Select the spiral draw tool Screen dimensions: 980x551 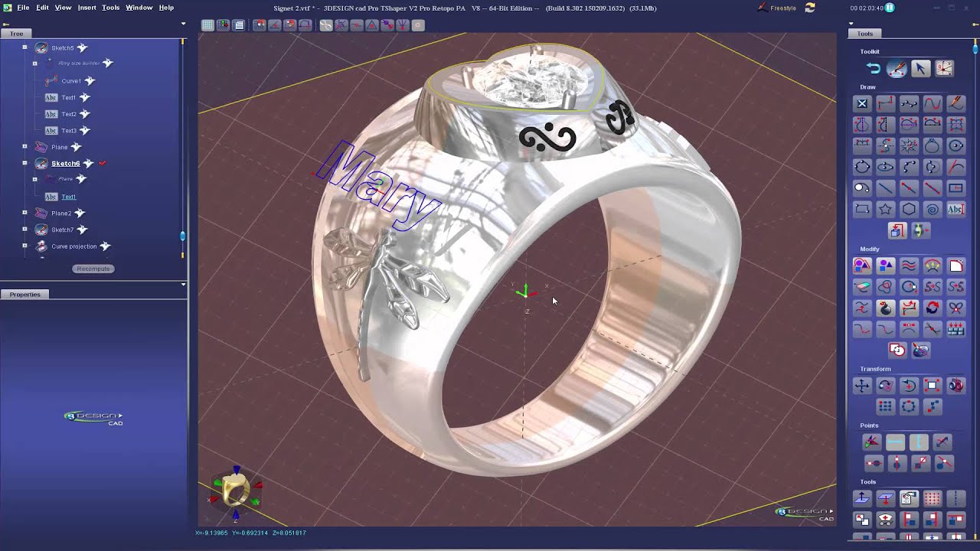pyautogui.click(x=933, y=209)
